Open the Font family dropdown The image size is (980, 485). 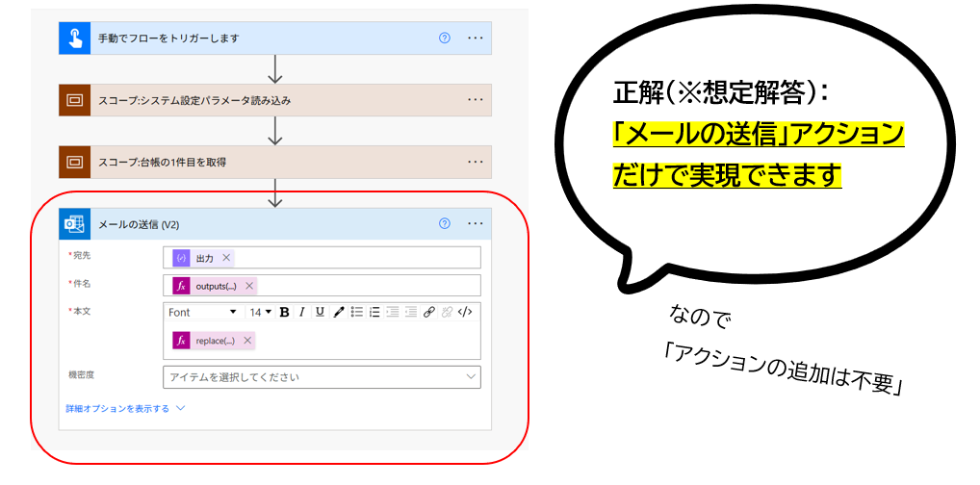click(x=202, y=312)
